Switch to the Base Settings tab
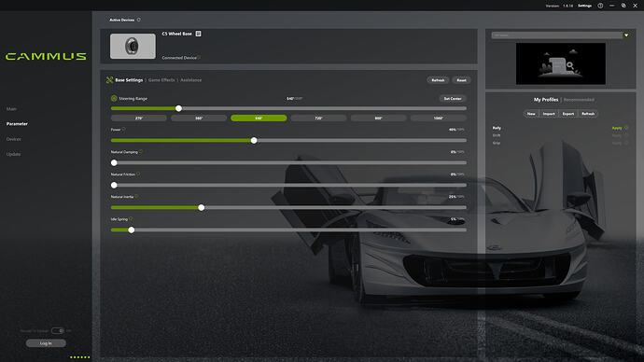Viewport: 644px width, 362px height. tap(129, 80)
